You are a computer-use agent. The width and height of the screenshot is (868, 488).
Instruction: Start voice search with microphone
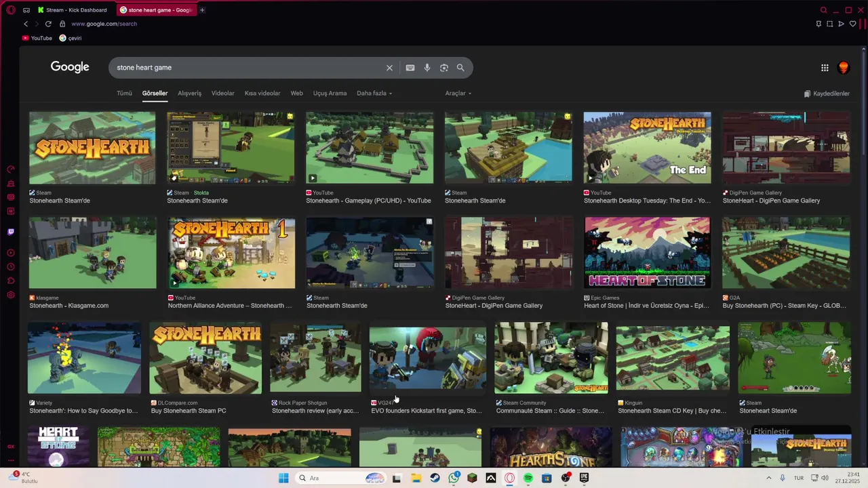coord(427,68)
